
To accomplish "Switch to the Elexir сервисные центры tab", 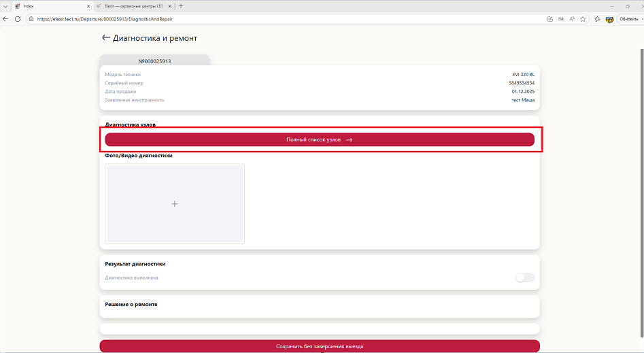I will [x=133, y=6].
